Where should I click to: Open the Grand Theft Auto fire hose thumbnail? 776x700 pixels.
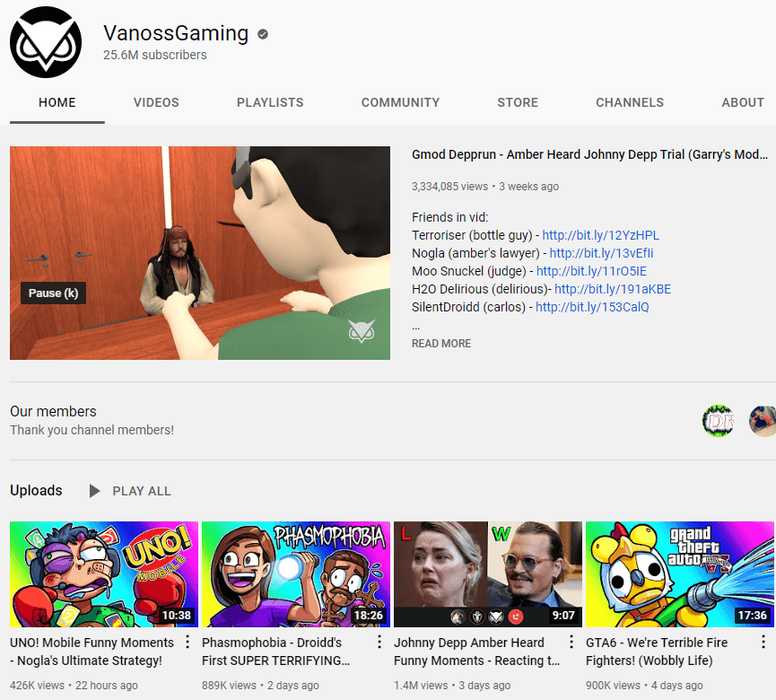tap(680, 574)
